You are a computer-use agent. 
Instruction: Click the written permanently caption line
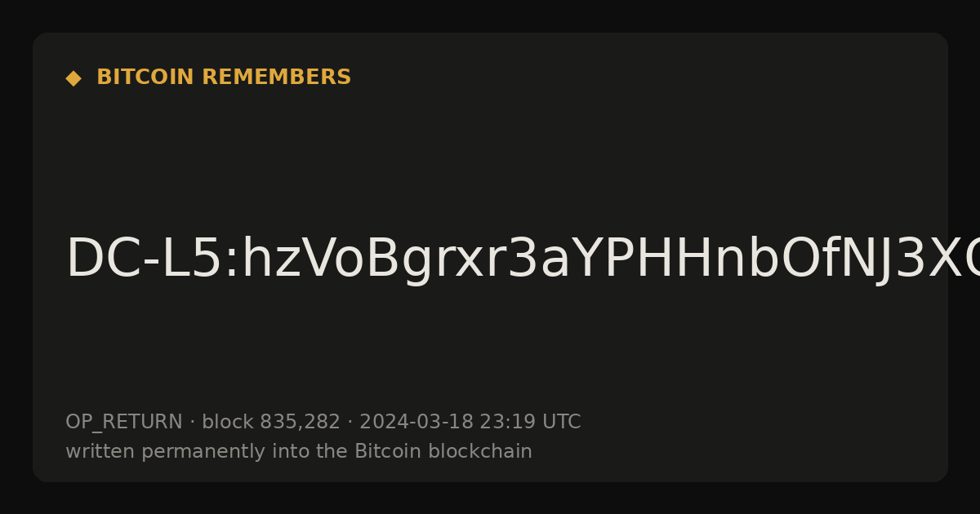299,452
